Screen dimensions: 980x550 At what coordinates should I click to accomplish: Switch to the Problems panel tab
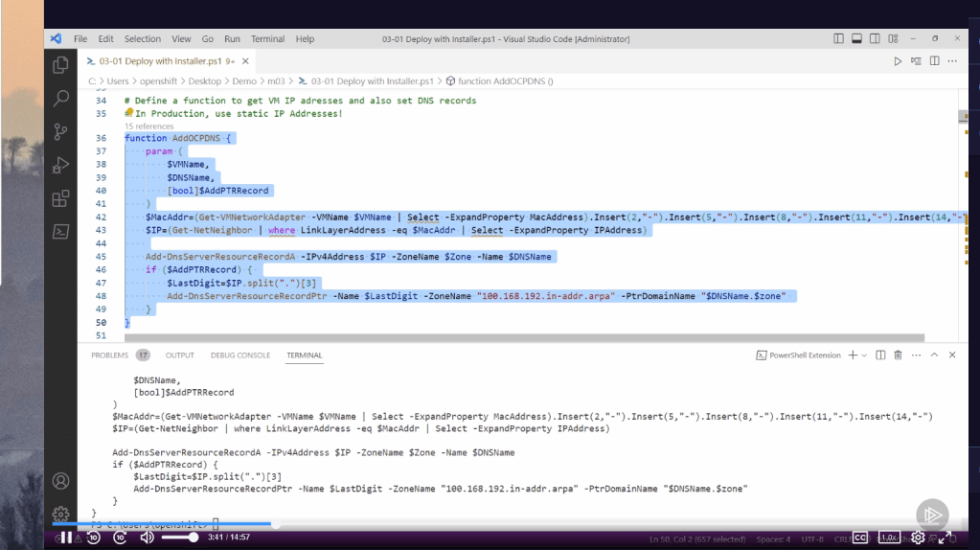tap(120, 355)
